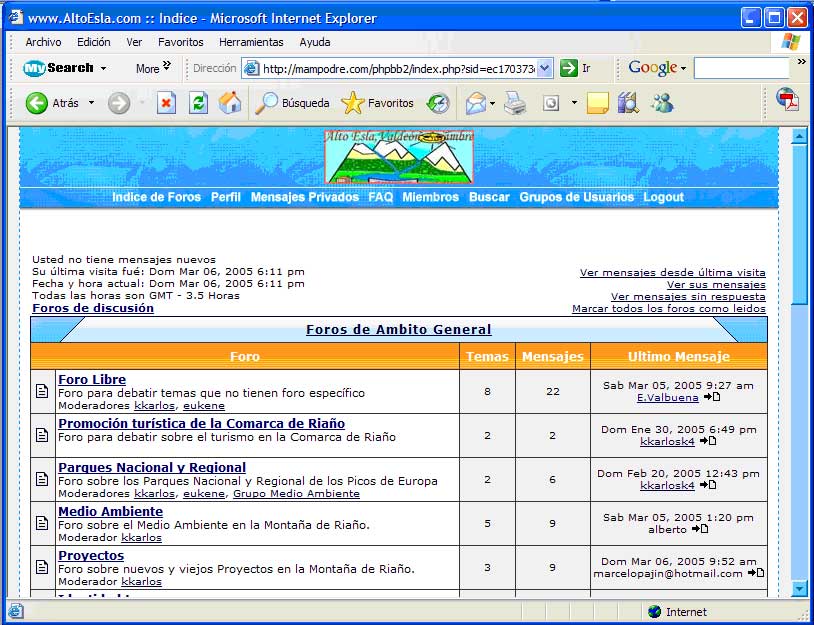This screenshot has height=625, width=814.
Task: Open the Búsqueda search pane
Action: [x=292, y=103]
